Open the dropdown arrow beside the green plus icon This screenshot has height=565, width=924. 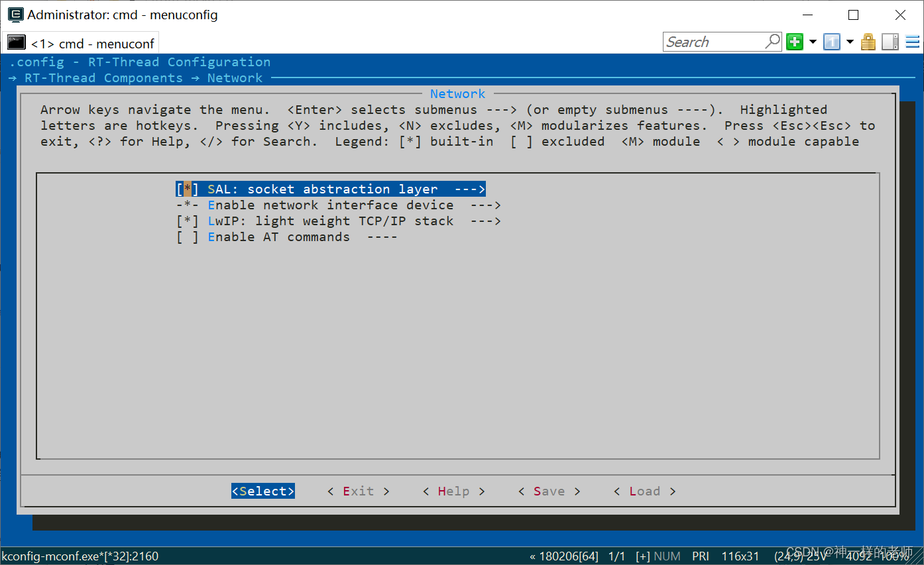click(x=813, y=42)
